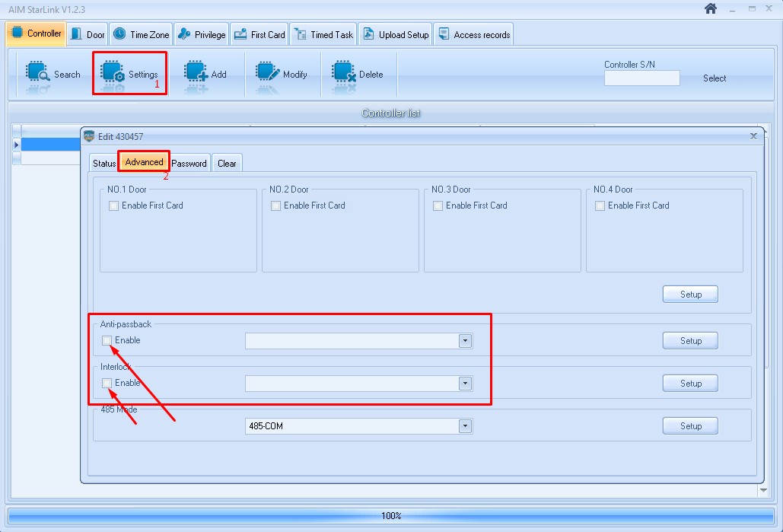Image resolution: width=783 pixels, height=532 pixels.
Task: Switch to the Password tab
Action: tap(189, 164)
